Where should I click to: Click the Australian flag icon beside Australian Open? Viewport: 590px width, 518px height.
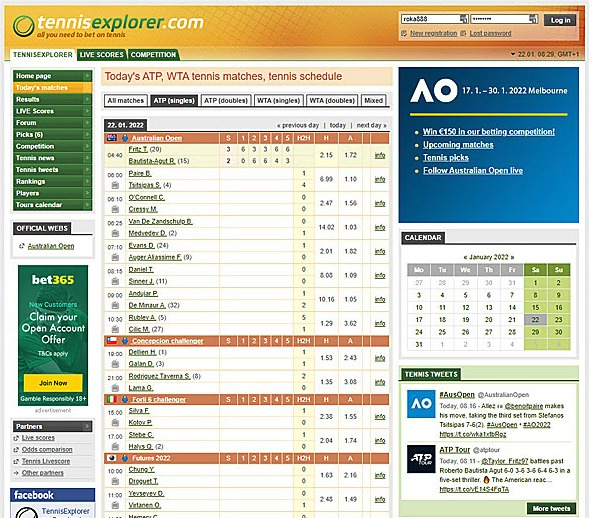[112, 138]
